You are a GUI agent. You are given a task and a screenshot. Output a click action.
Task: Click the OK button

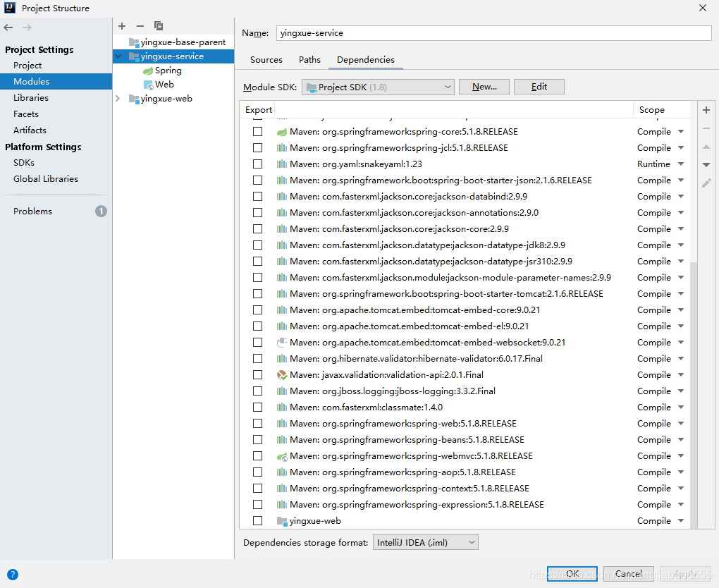coord(572,573)
